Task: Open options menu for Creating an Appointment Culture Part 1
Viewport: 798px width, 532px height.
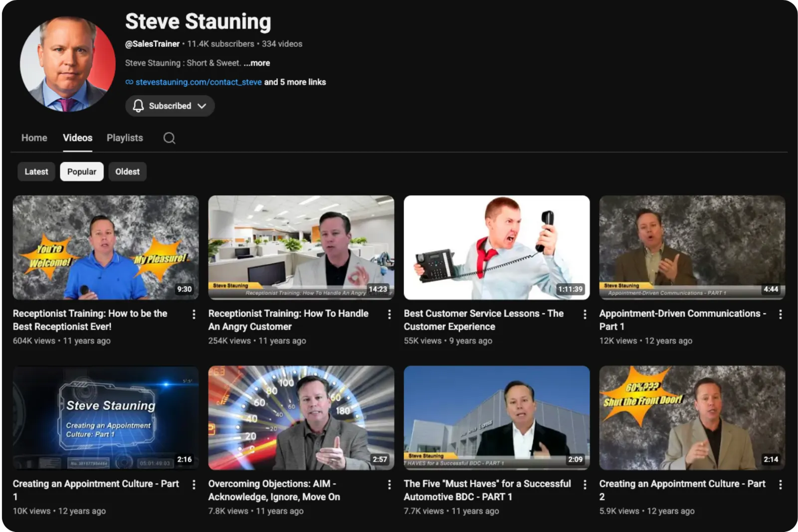Action: tap(194, 485)
